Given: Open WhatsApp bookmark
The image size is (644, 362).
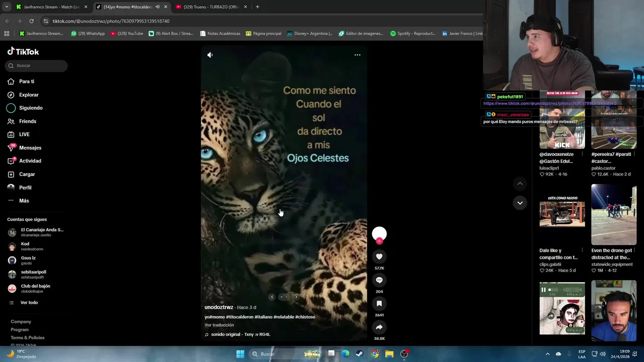Looking at the screenshot, I should coord(88,34).
